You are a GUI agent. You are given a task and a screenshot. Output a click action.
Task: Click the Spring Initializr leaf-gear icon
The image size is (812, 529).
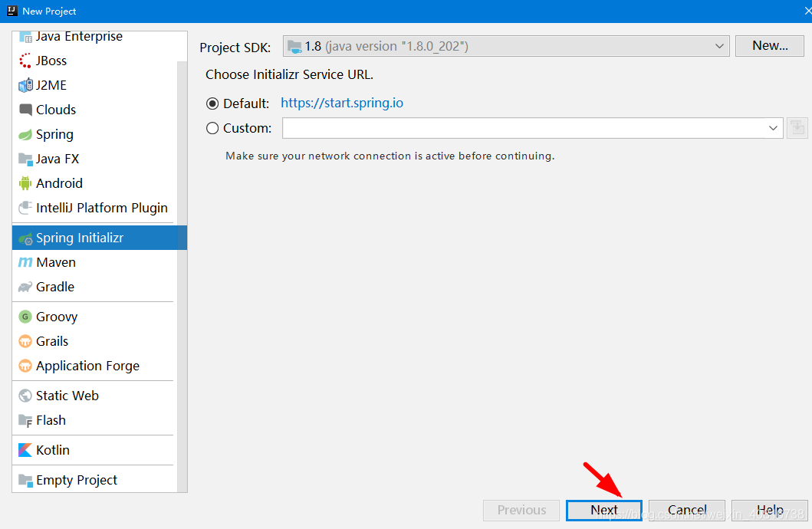pyautogui.click(x=25, y=238)
